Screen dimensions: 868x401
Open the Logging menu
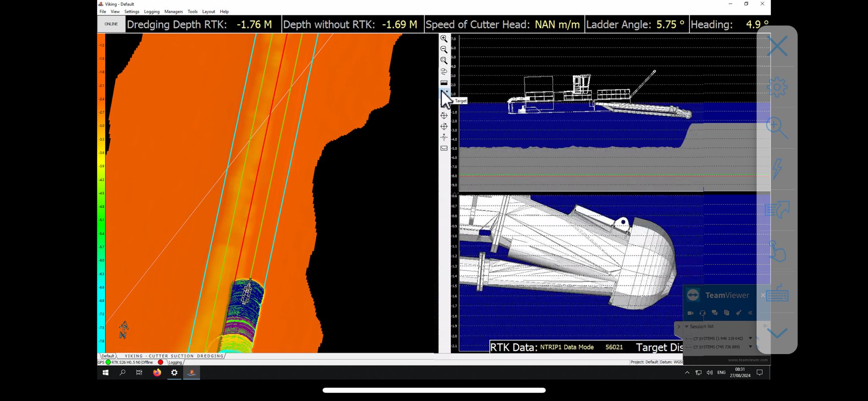point(152,11)
